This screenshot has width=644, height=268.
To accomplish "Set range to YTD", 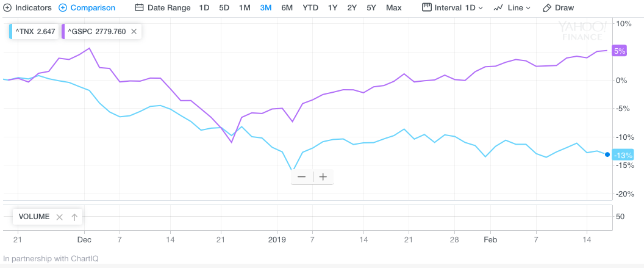I will click(310, 8).
